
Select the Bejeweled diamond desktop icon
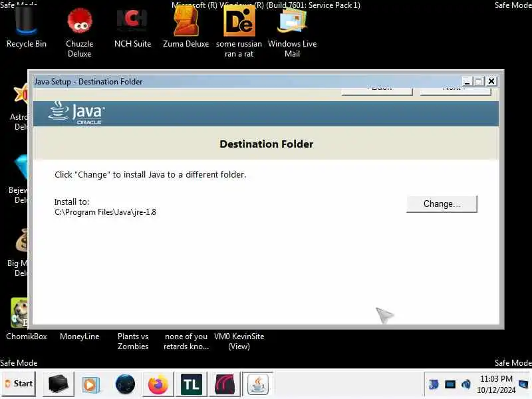(x=19, y=180)
